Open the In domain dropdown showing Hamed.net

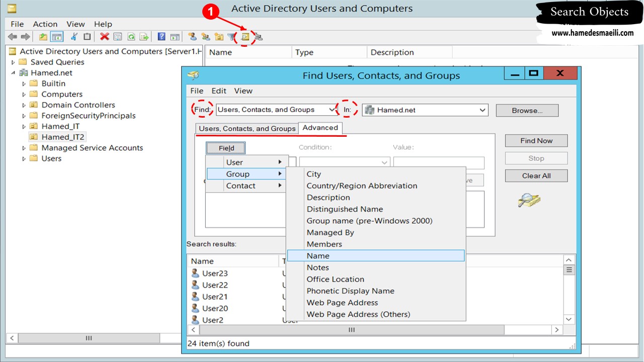click(x=425, y=110)
